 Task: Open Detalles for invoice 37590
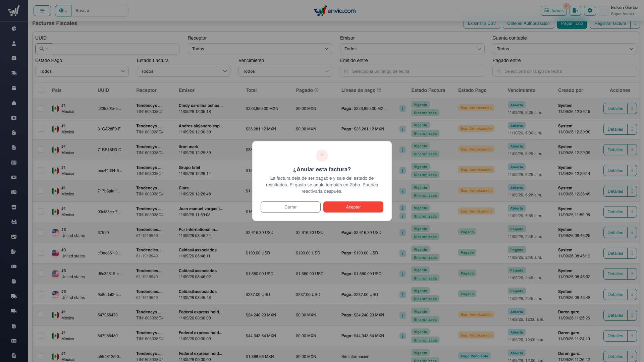[x=615, y=233]
